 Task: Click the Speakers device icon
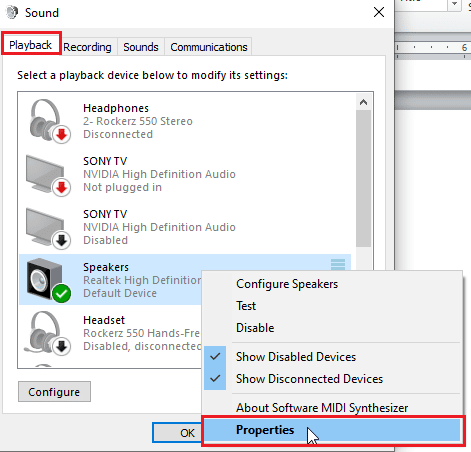(x=49, y=280)
